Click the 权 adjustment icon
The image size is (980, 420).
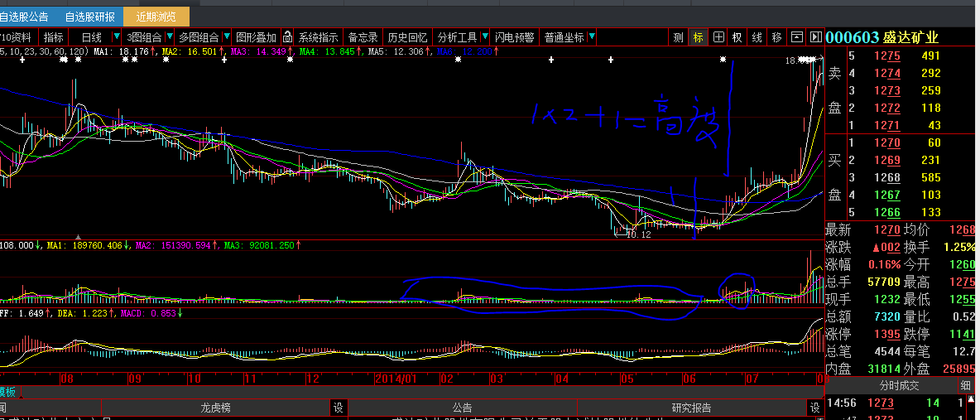(x=737, y=37)
